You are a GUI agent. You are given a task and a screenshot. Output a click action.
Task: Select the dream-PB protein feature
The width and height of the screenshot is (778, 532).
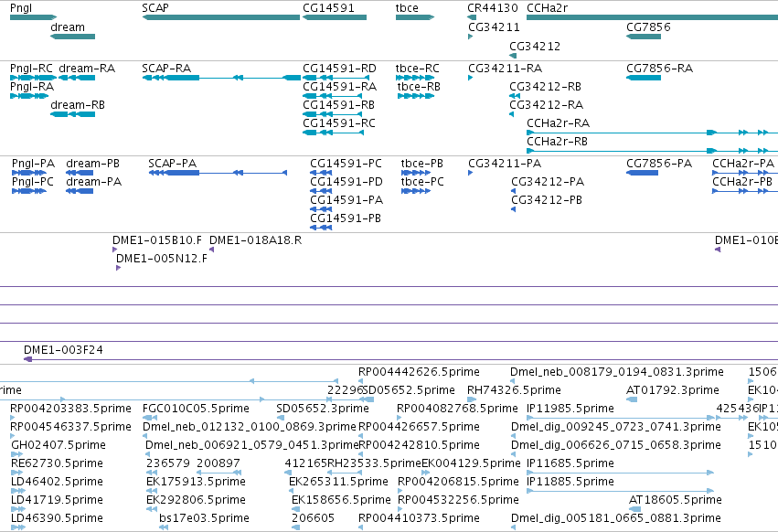point(80,173)
